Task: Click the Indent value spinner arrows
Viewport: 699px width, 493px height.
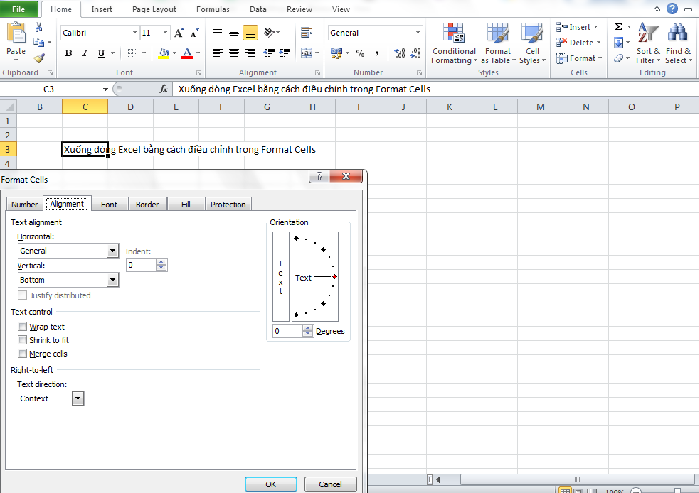Action: point(162,265)
